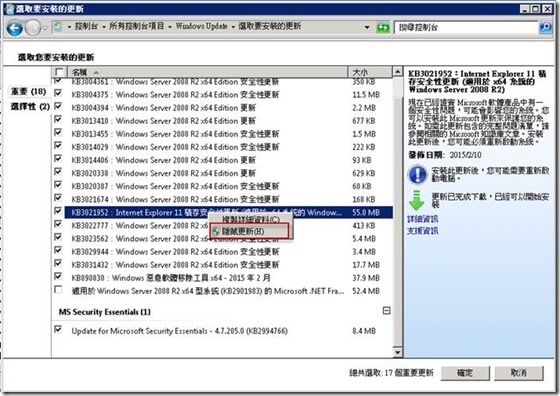
Task: Open the address bar history dropdown arrow
Action: point(367,27)
